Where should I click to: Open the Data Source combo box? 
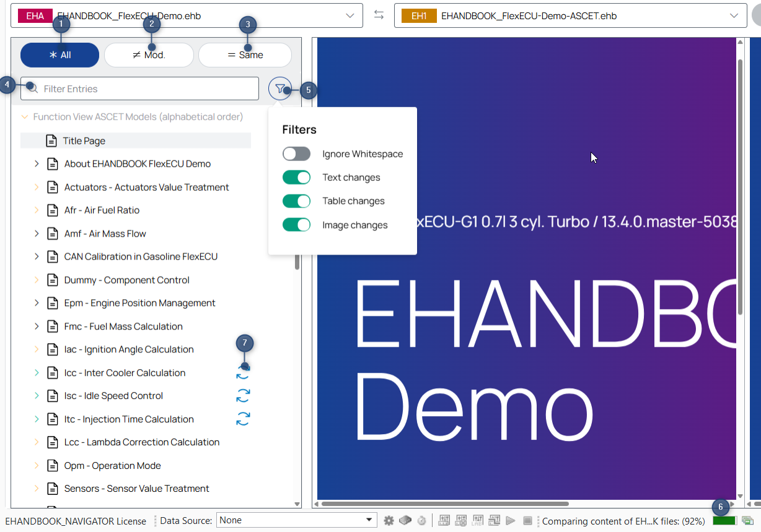coord(297,520)
